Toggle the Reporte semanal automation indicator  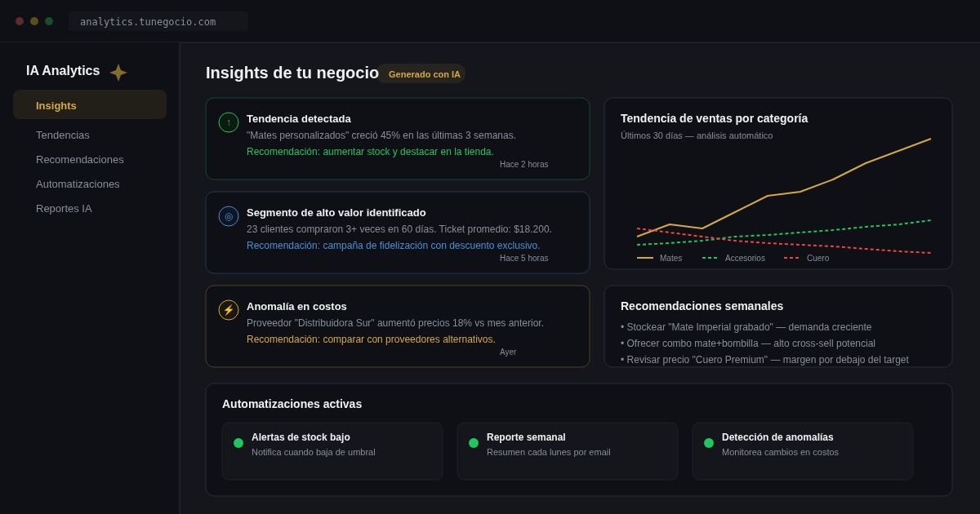click(473, 443)
